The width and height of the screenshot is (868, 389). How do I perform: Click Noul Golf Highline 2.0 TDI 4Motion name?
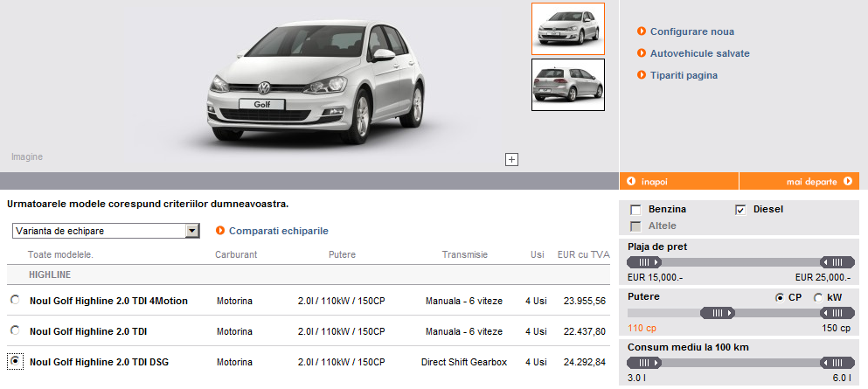[108, 301]
